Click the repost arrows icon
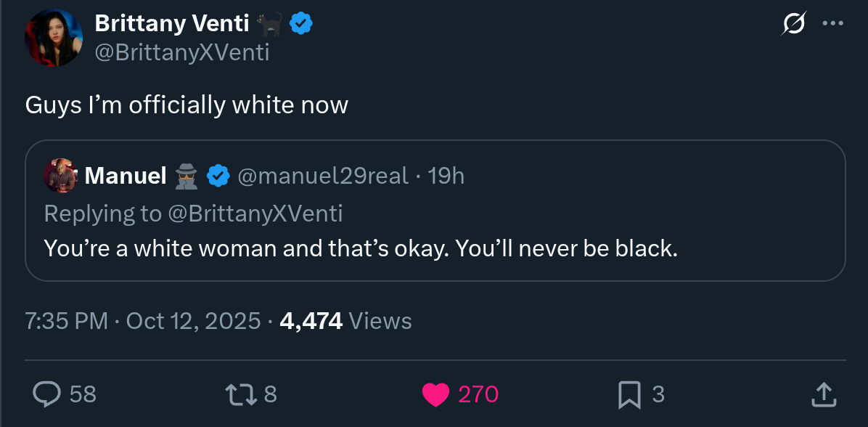The height and width of the screenshot is (427, 868). (241, 394)
